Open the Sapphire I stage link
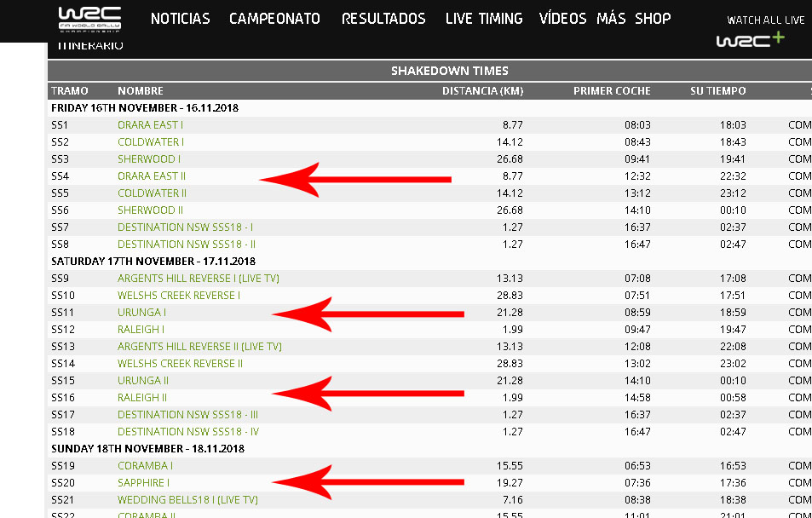This screenshot has width=812, height=518. [143, 483]
